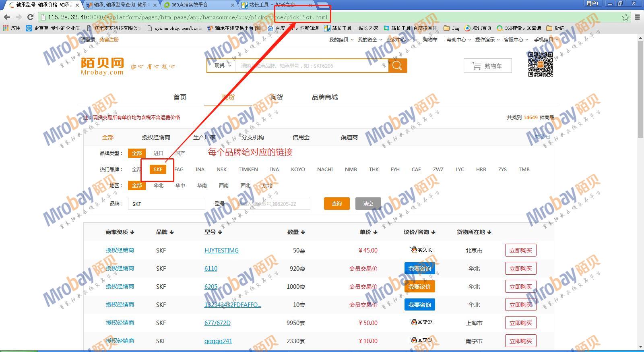Bookmark page with star icon

625,17
